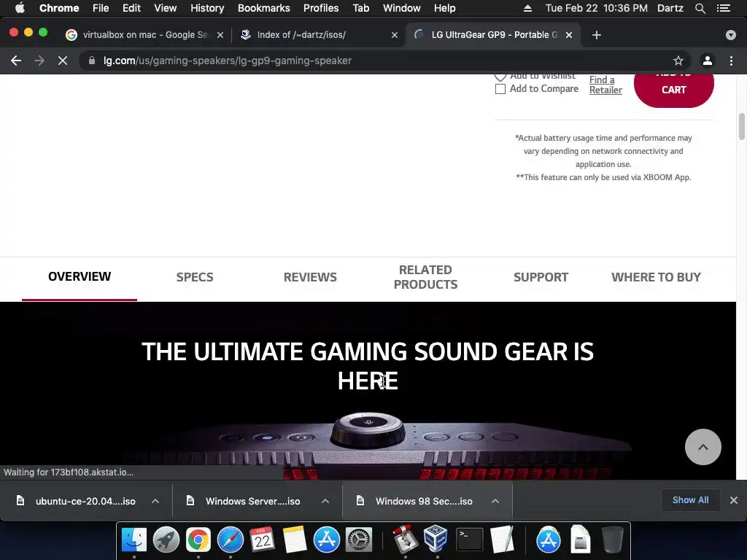Close the virtualbox Google search tab
Screen dimensions: 747x560
tap(220, 35)
